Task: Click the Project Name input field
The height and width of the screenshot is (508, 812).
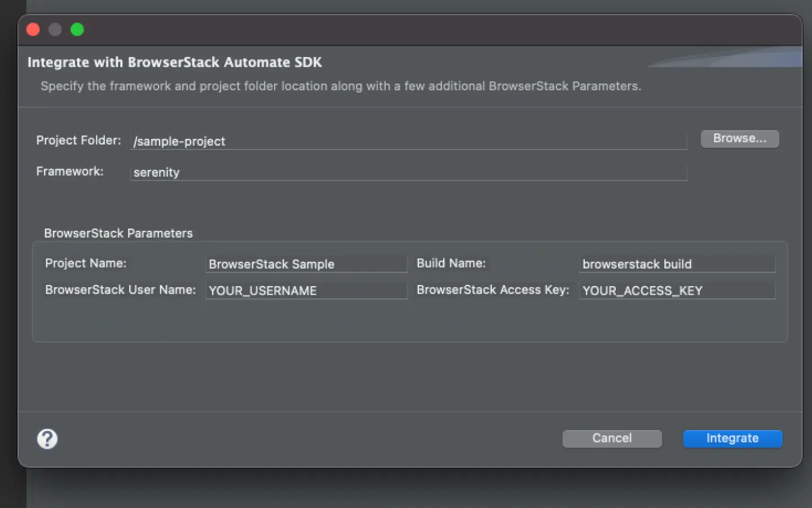Action: [x=306, y=264]
